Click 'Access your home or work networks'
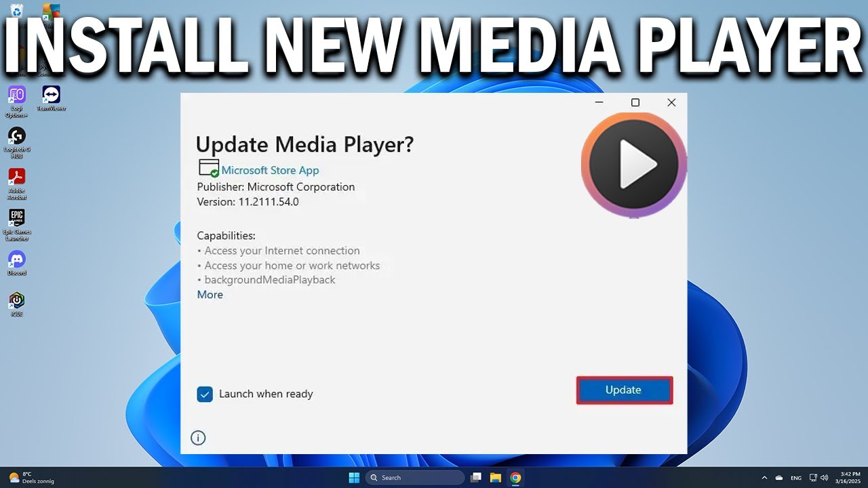868x488 pixels. tap(292, 266)
